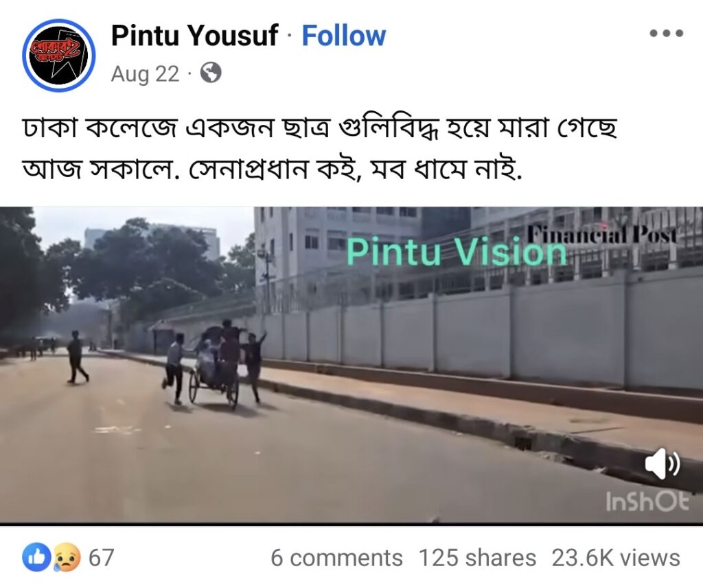Open the three-dot post options menu
This screenshot has width=703, height=588.
tap(667, 33)
